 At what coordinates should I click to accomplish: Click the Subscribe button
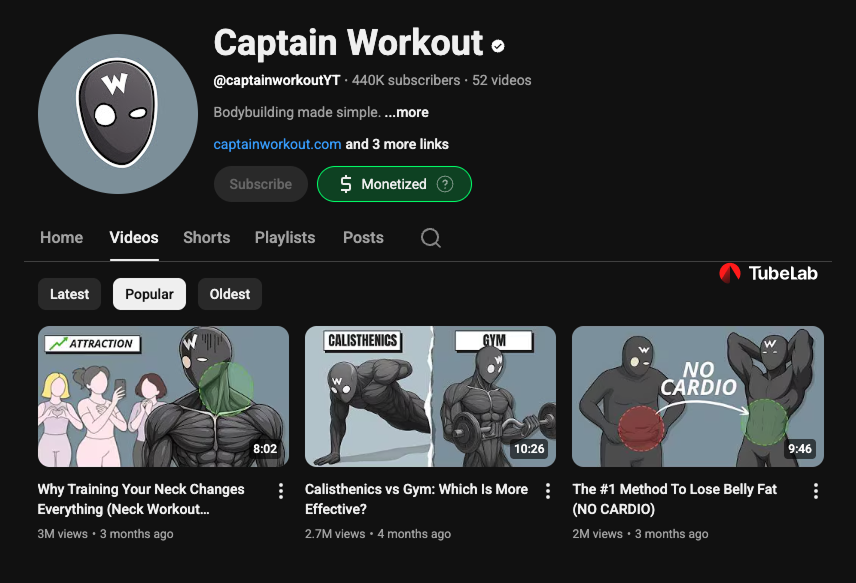click(260, 184)
